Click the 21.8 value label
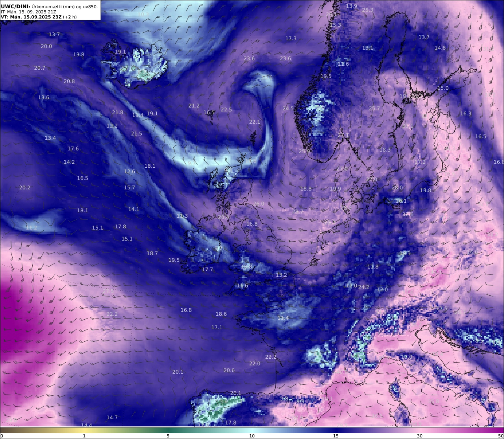The width and height of the screenshot is (504, 439). [118, 113]
